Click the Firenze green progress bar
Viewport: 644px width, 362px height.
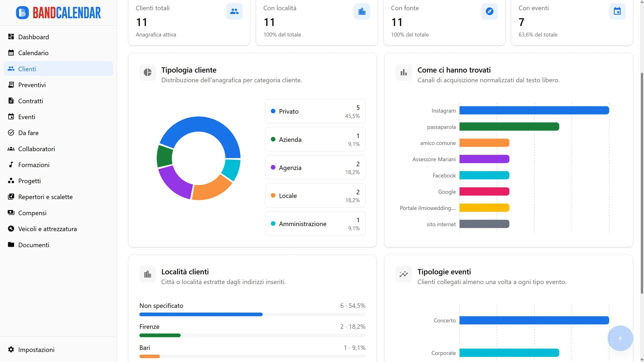[x=160, y=335]
